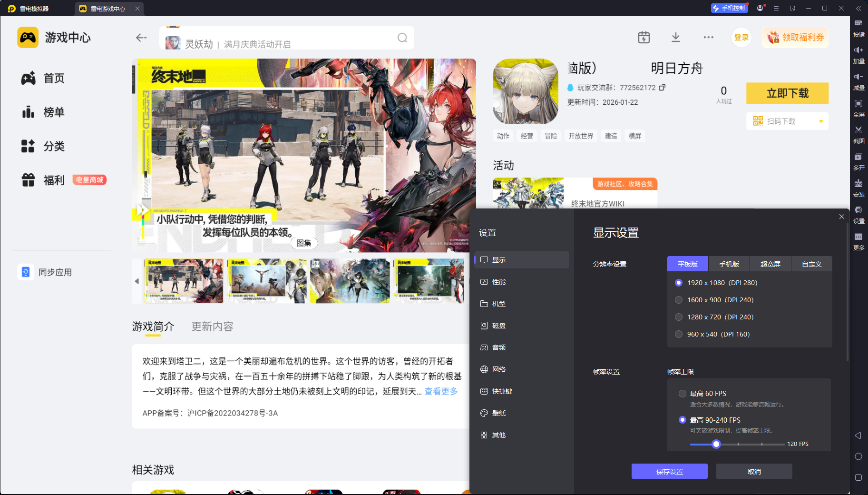Screen dimensions: 868x495
Task: Select 最高 60 FPS radio option
Action: click(x=683, y=394)
